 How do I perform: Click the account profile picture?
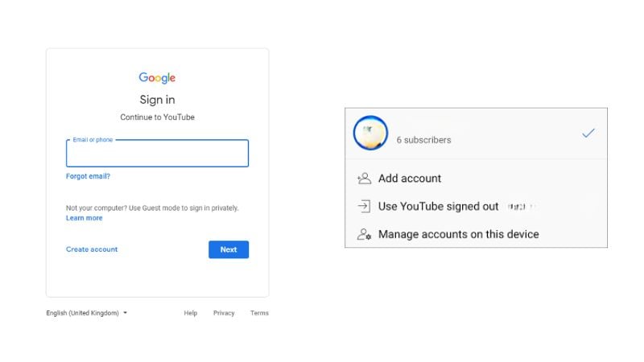(x=370, y=134)
